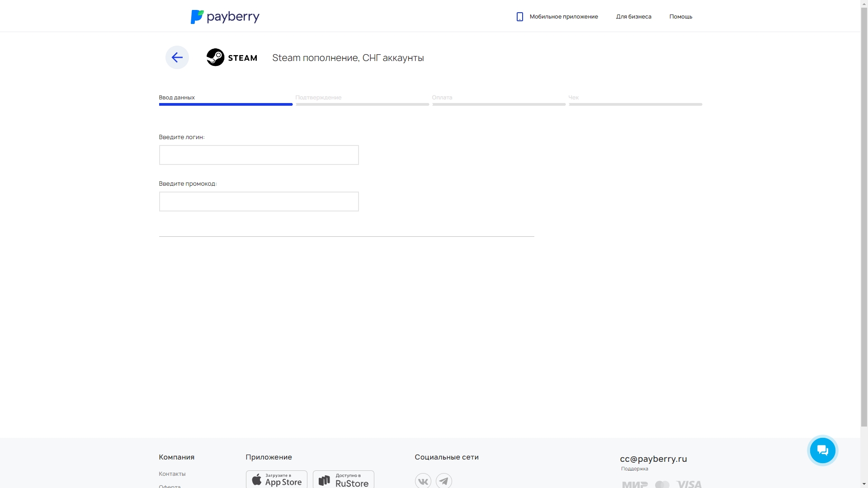Open the VK social network icon
This screenshot has height=488, width=868.
click(423, 481)
